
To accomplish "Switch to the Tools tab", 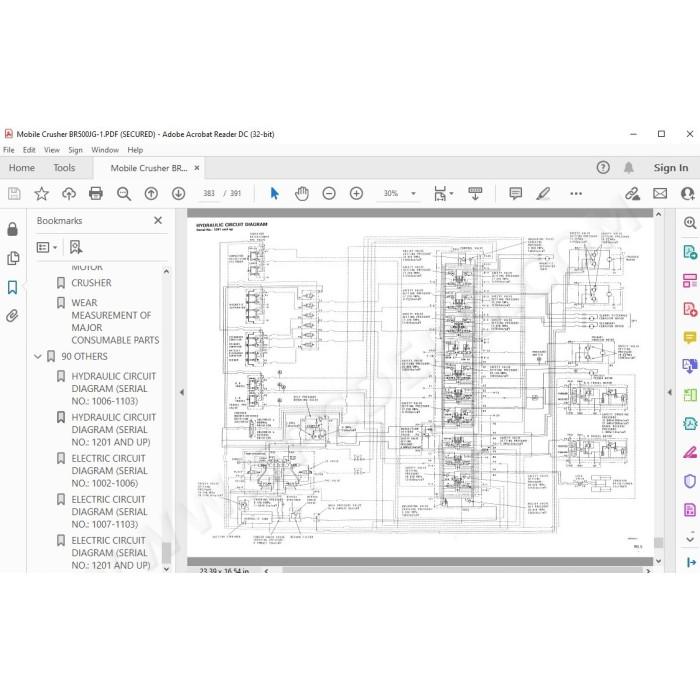I will 64,168.
